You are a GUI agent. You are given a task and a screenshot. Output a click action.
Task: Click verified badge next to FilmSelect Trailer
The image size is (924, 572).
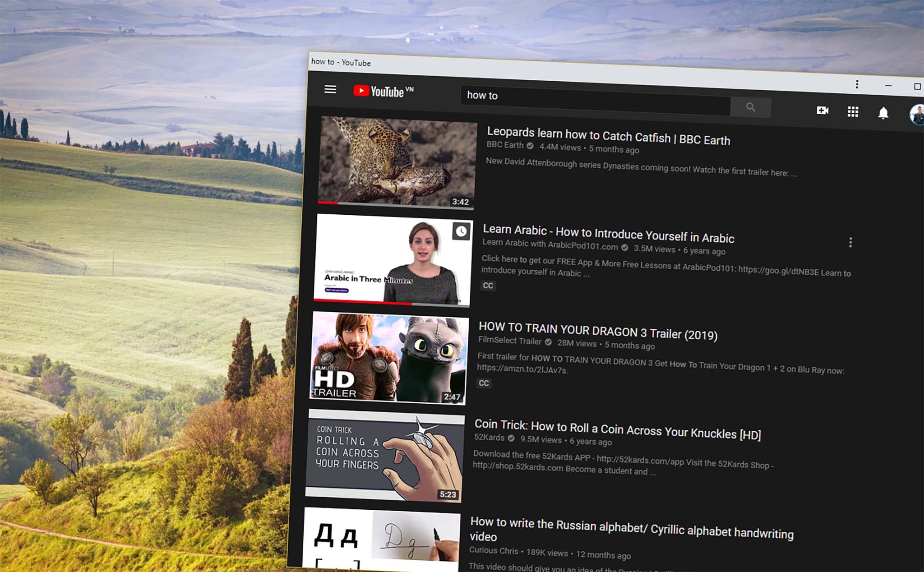coord(548,342)
